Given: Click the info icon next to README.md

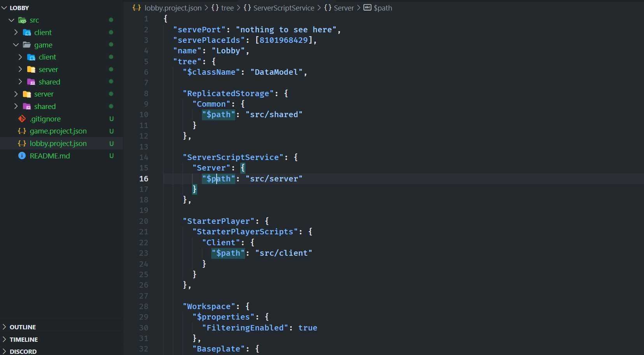Looking at the screenshot, I should tap(22, 156).
